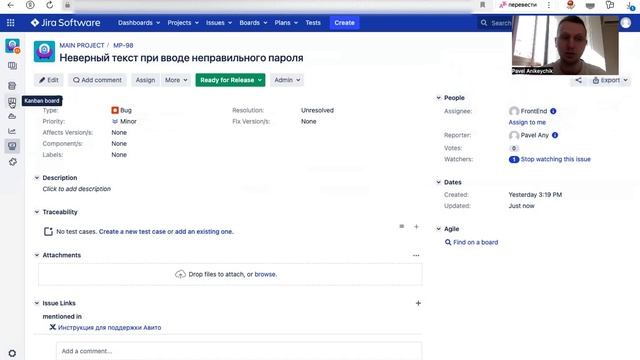Click the browser translate перевести button
The height and width of the screenshot is (360, 640).
(518, 5)
